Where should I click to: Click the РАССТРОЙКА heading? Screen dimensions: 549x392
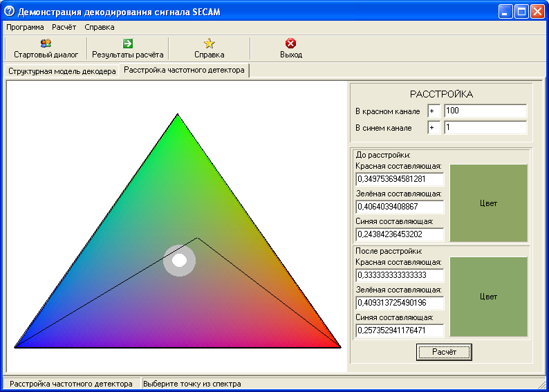pyautogui.click(x=441, y=94)
